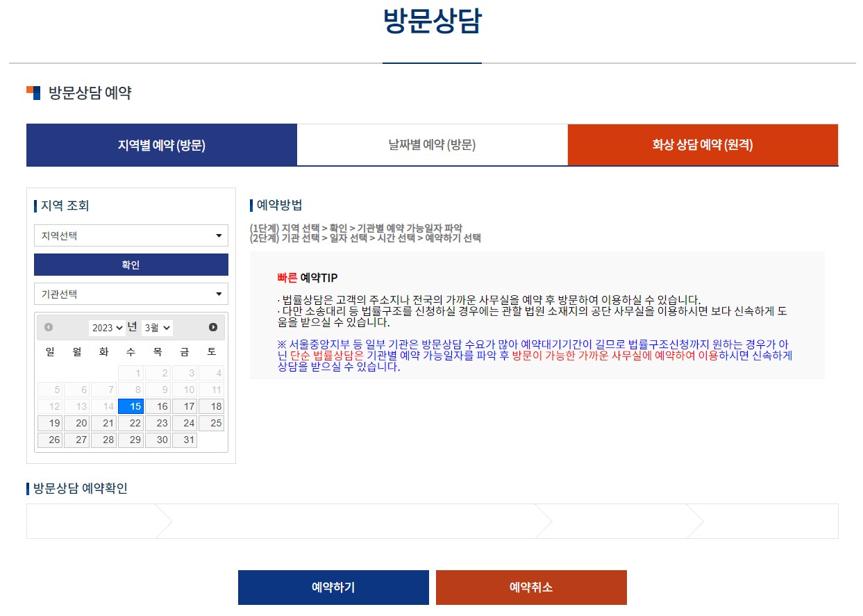The height and width of the screenshot is (616, 863).
Task: Open the 기관선택 institution dropdown
Action: click(131, 294)
